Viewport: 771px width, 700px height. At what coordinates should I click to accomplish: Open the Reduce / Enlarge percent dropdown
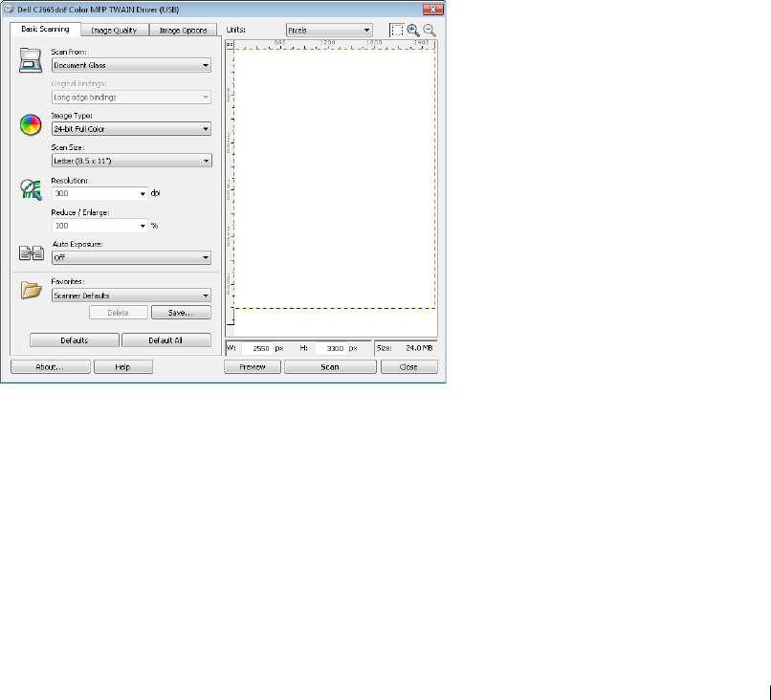(99, 226)
